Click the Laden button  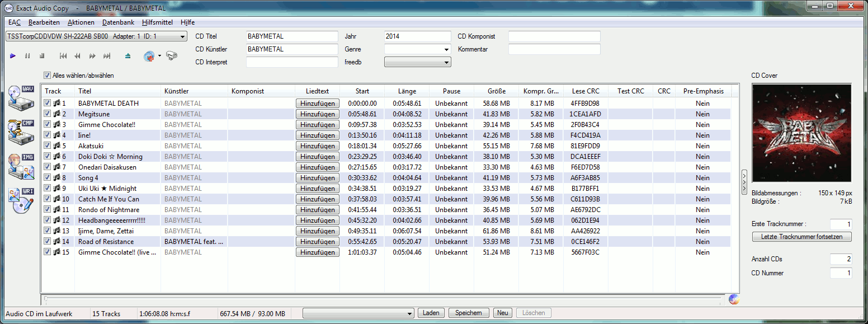tap(431, 313)
